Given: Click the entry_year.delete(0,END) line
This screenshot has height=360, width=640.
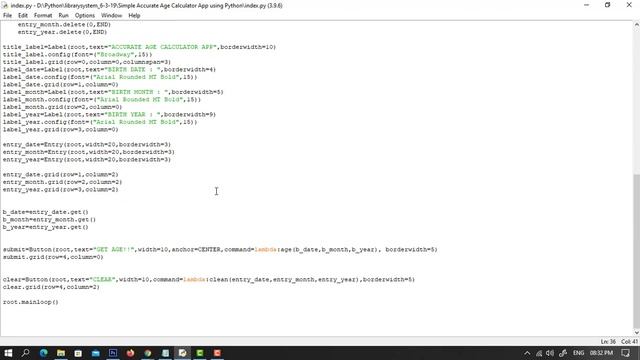Looking at the screenshot, I should click(x=62, y=32).
